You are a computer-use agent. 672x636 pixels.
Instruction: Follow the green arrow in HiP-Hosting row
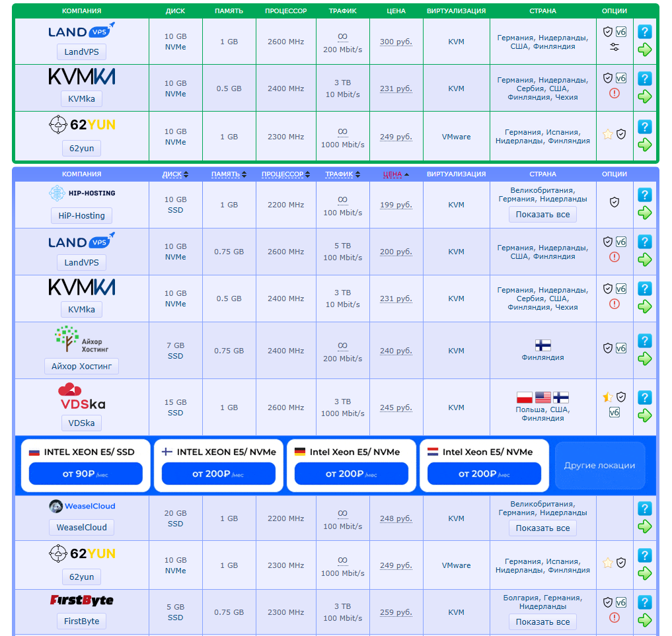[x=644, y=213]
